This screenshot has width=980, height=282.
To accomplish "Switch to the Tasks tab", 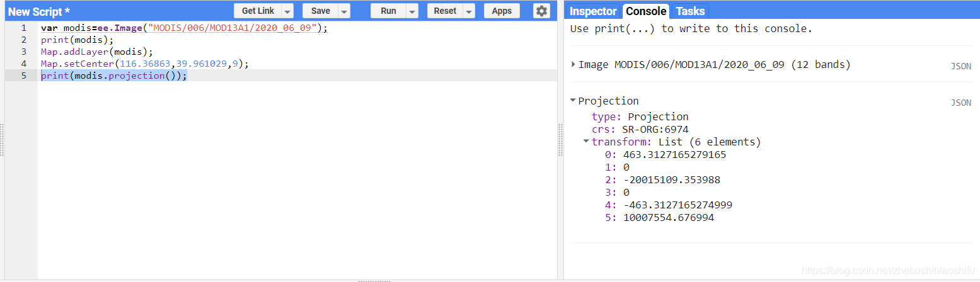I will [690, 11].
